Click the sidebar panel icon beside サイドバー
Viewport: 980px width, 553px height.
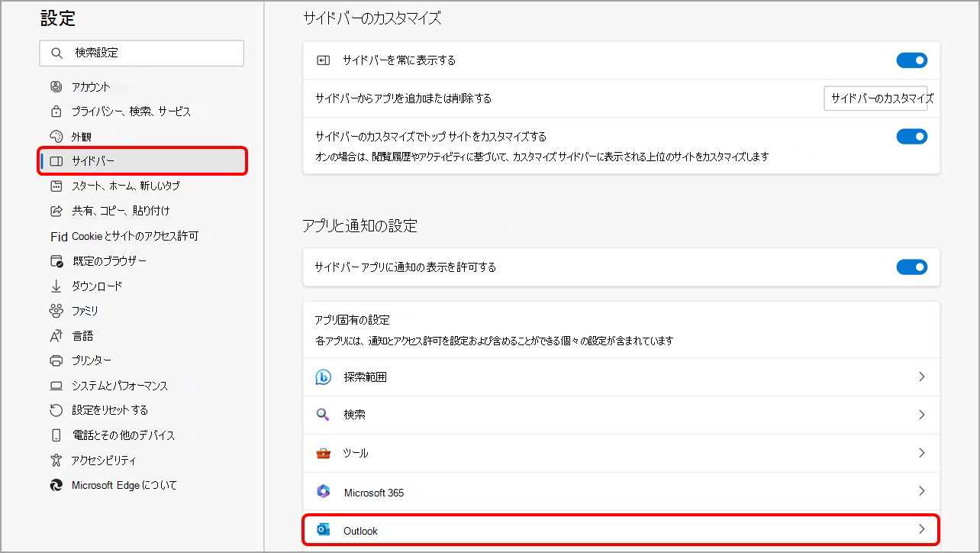click(x=56, y=161)
